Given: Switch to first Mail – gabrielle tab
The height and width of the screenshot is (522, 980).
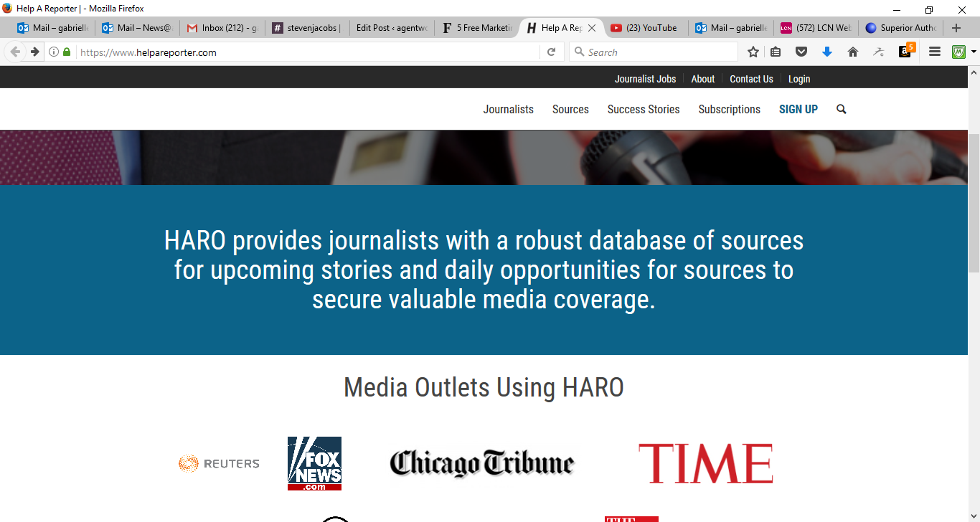Looking at the screenshot, I should [x=53, y=28].
